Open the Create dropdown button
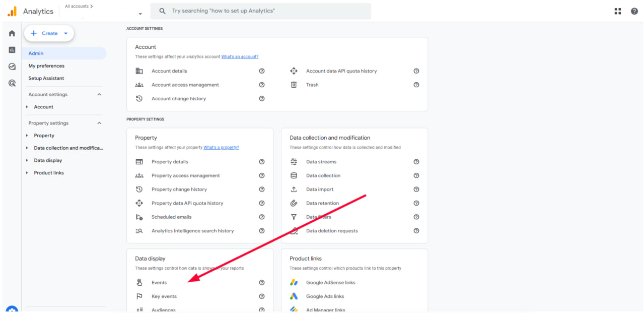The height and width of the screenshot is (313, 644). pyautogui.click(x=49, y=33)
